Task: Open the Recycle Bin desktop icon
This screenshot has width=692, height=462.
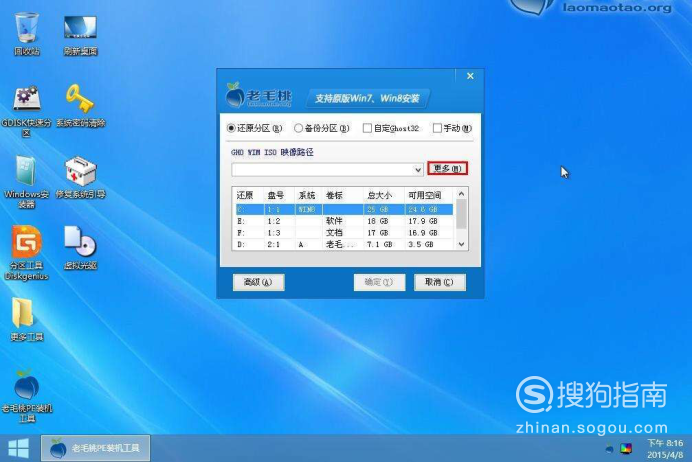Action: coord(26,34)
